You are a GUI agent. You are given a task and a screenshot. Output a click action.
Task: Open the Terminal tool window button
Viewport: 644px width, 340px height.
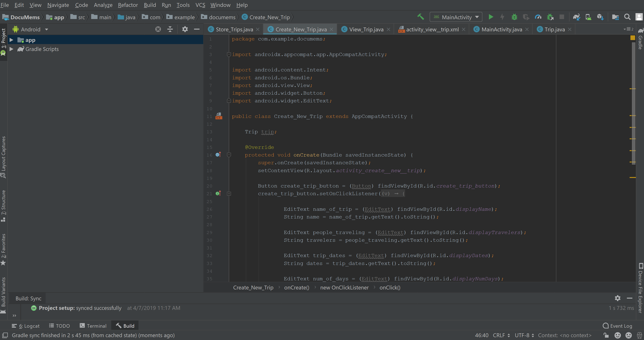pos(93,326)
